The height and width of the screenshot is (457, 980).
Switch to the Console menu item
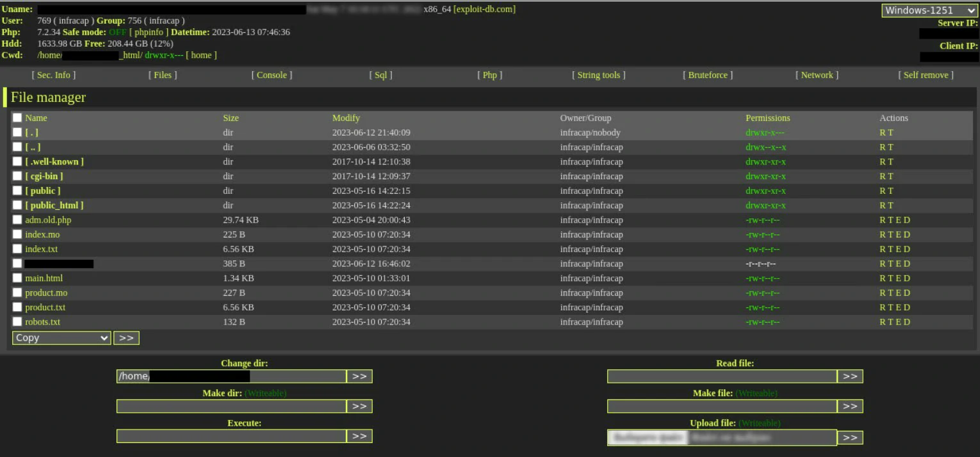click(x=272, y=75)
